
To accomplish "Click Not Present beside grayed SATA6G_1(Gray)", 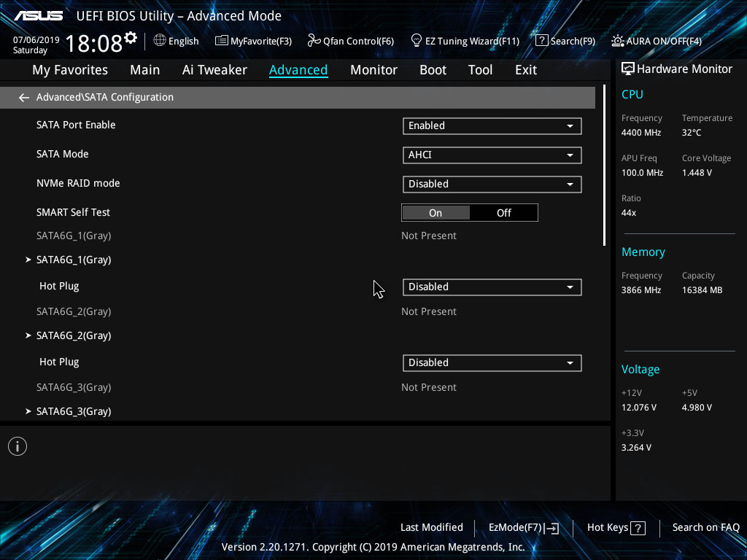I will point(429,236).
